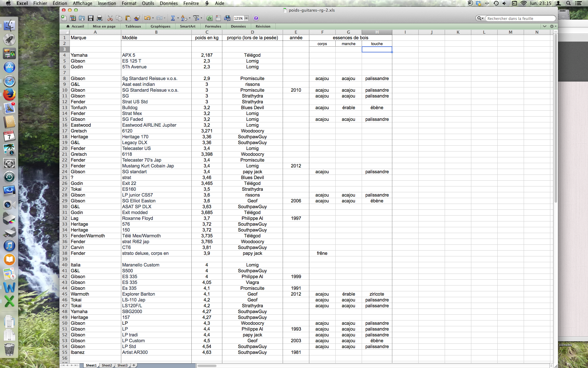Viewport: 588px width, 368px height.
Task: Open the Formules ribbon tab
Action: (x=213, y=26)
